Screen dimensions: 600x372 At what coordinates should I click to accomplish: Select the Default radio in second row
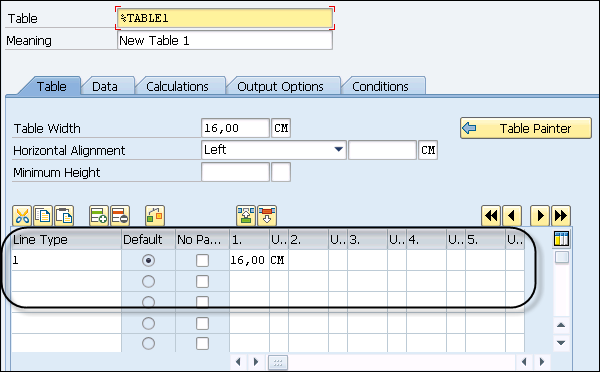tap(148, 282)
